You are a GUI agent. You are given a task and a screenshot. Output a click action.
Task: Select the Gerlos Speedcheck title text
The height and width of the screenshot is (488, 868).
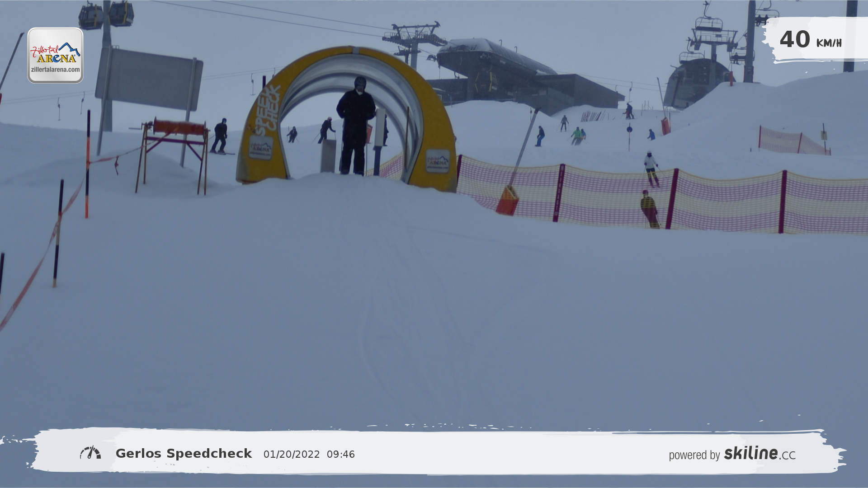[x=184, y=454]
